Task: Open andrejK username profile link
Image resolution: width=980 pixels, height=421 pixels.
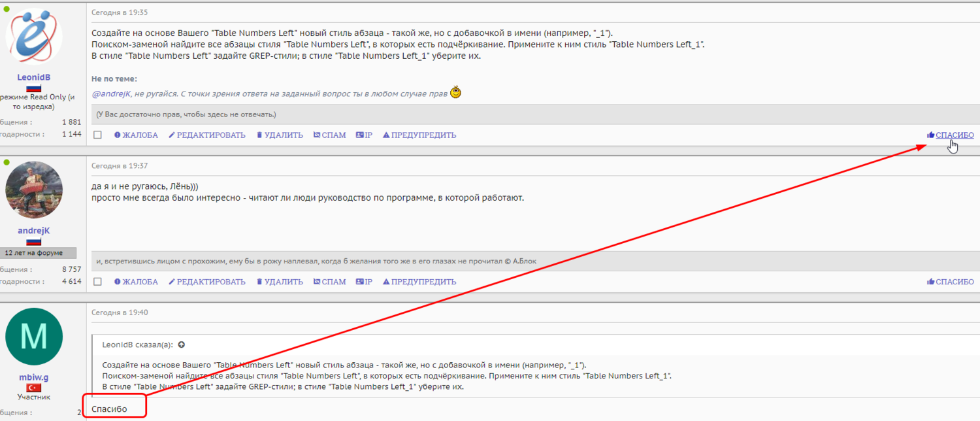Action: click(34, 231)
